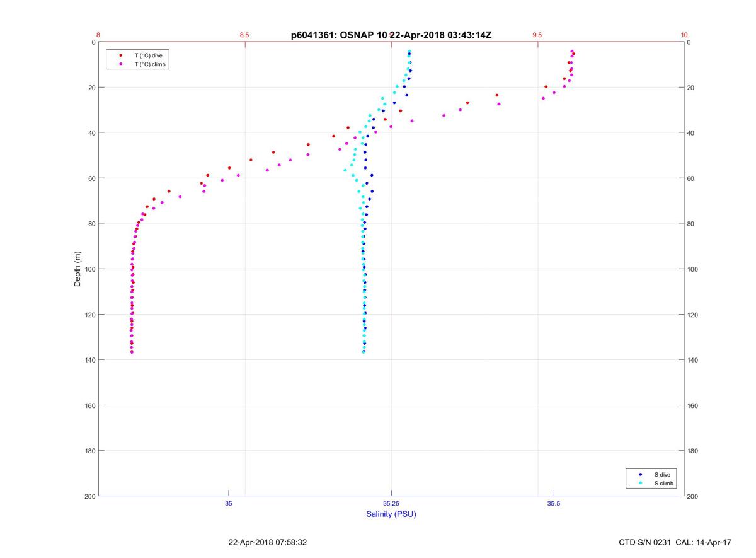
Task: Click the red 9.5 temperature tick label
Action: pyautogui.click(x=537, y=35)
